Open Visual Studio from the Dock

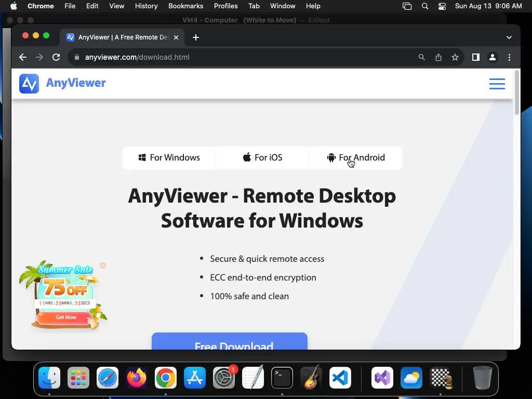coord(382,378)
